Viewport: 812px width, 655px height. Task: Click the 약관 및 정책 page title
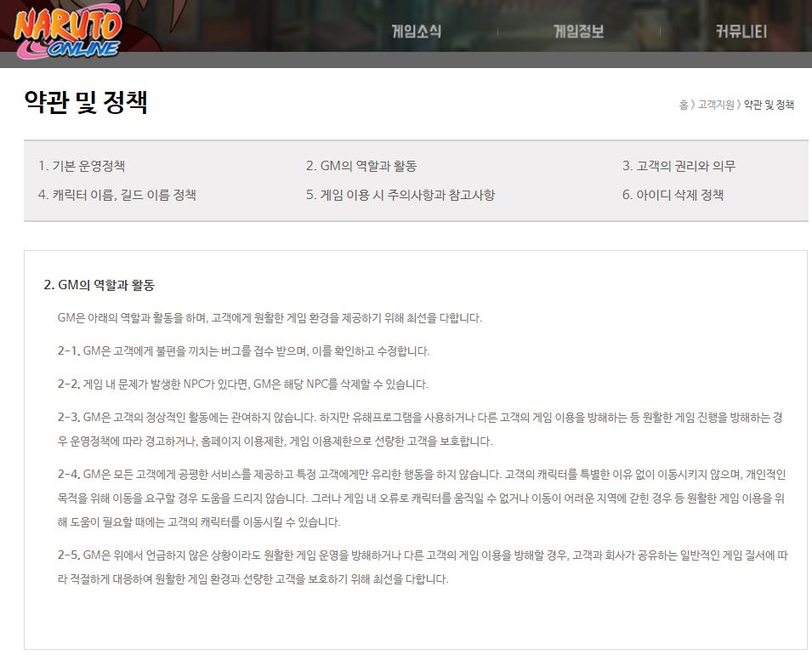click(86, 102)
